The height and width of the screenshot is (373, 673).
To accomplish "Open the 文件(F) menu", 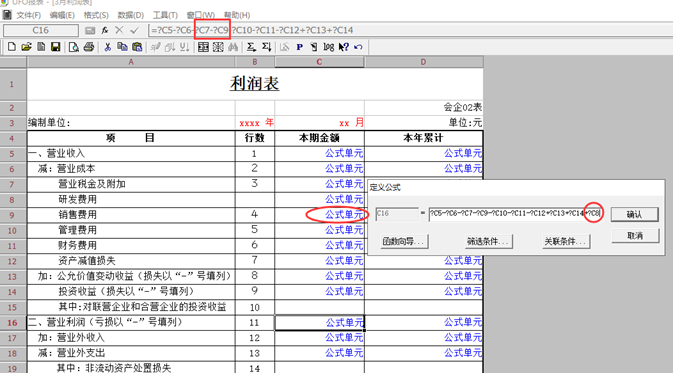I will pyautogui.click(x=28, y=15).
